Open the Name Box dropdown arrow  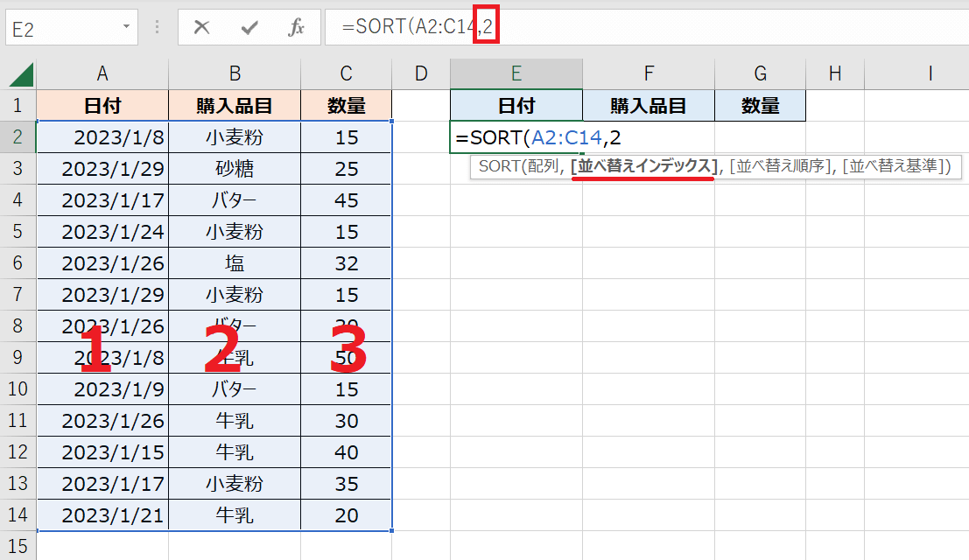pos(126,27)
